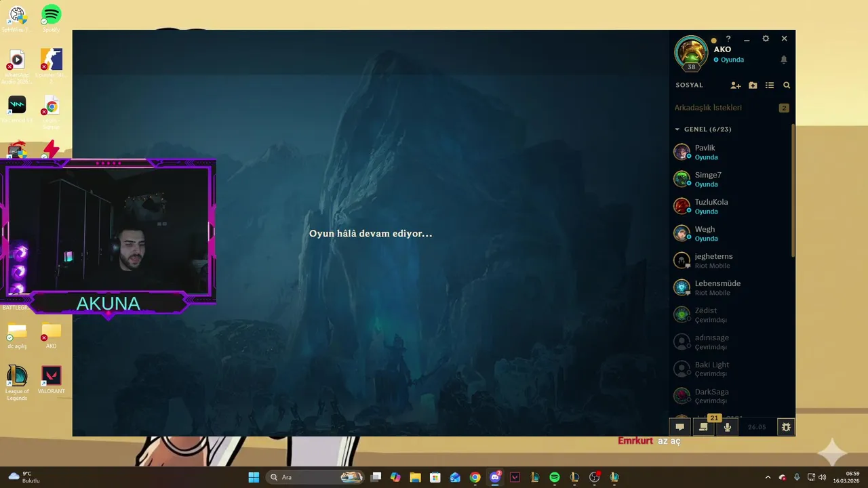The image size is (868, 488).
Task: Open the missions icon with 21 badge
Action: [703, 427]
